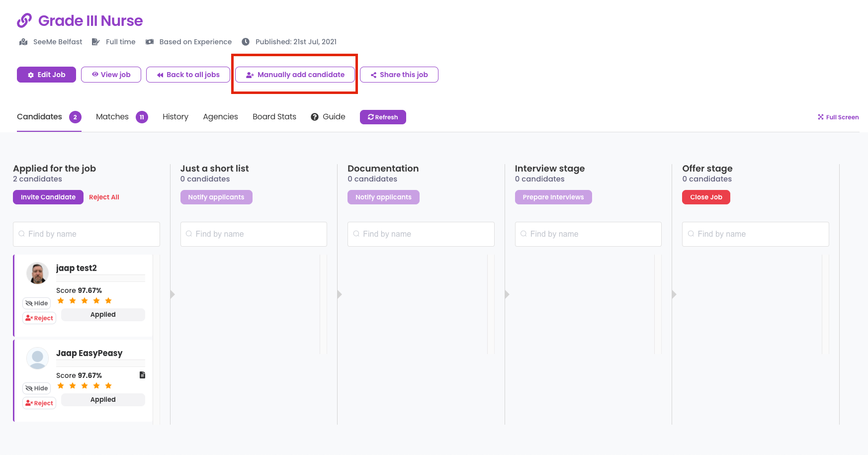Reject the jaap test2 candidate

point(39,318)
